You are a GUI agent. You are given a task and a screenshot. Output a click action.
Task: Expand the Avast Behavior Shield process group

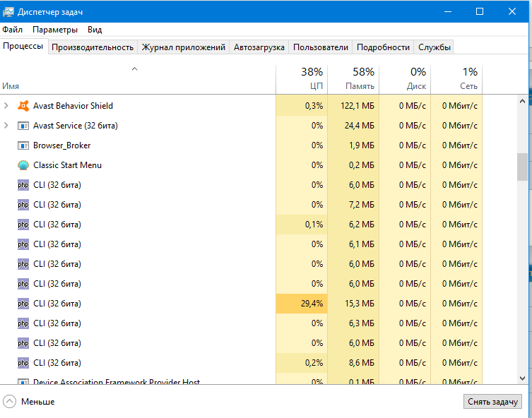[7, 106]
